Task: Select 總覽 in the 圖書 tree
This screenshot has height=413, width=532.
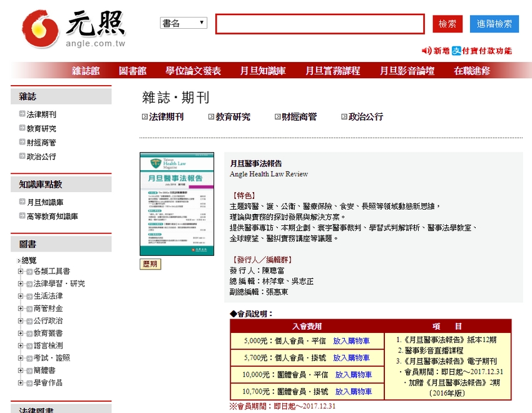Action: point(29,260)
